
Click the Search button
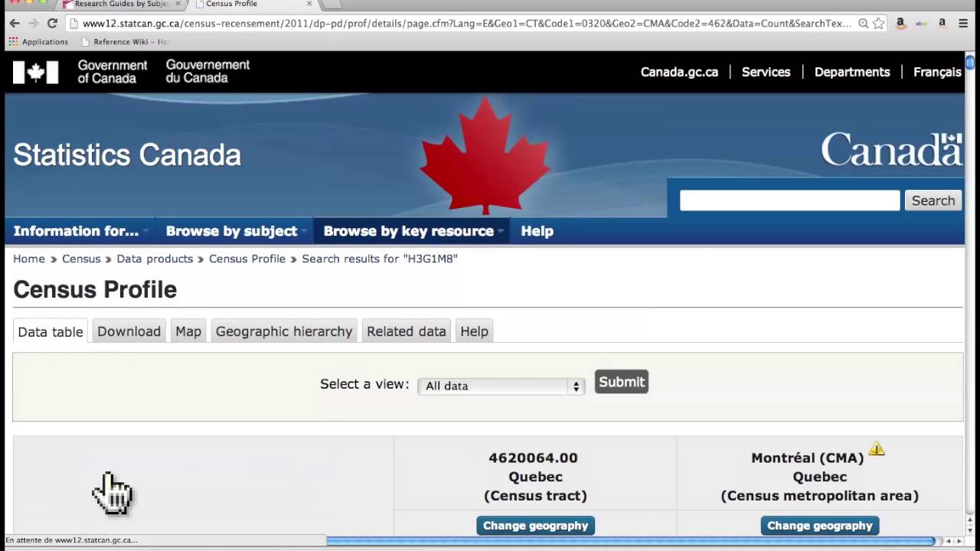coord(933,201)
